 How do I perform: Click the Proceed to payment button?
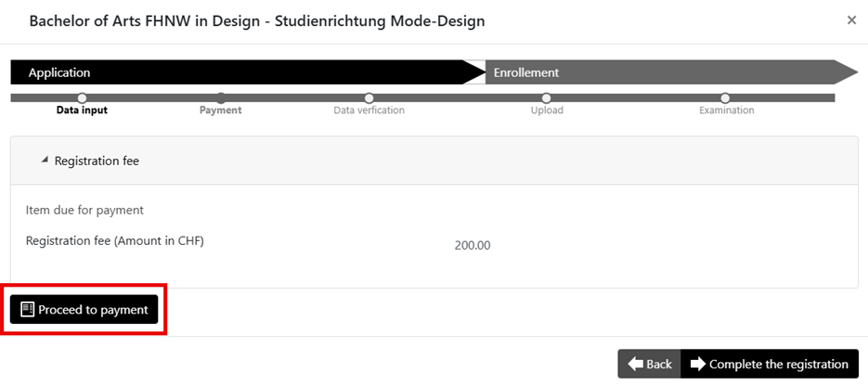click(x=84, y=310)
